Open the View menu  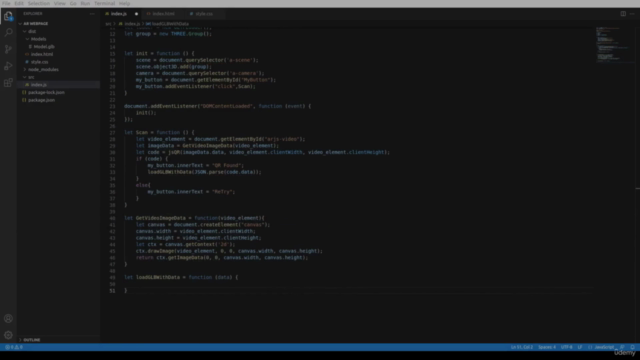(60, 4)
